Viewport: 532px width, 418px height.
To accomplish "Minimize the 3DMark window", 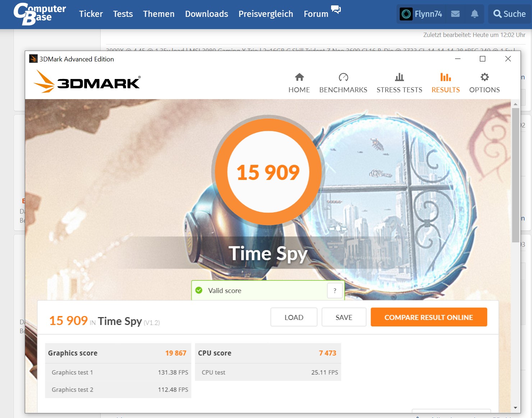I will coord(458,59).
